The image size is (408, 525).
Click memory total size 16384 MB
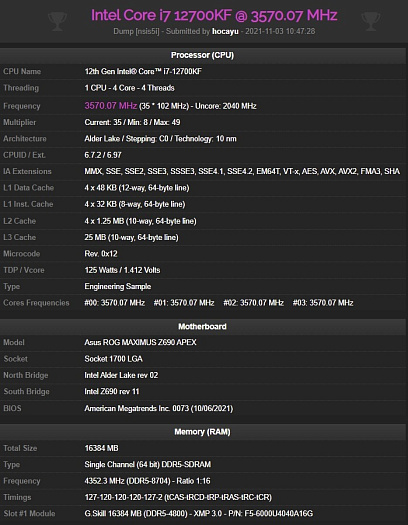(x=101, y=448)
